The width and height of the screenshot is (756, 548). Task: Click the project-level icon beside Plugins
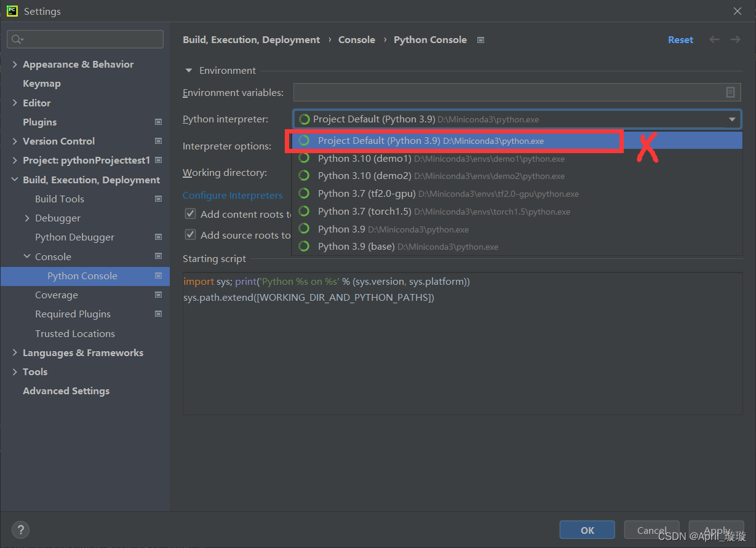tap(158, 122)
